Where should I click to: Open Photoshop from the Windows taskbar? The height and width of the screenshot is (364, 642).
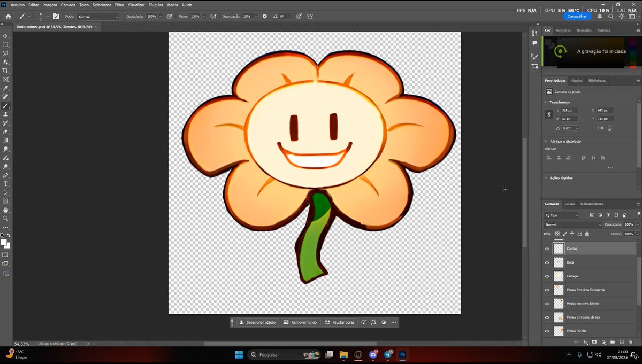[403, 354]
